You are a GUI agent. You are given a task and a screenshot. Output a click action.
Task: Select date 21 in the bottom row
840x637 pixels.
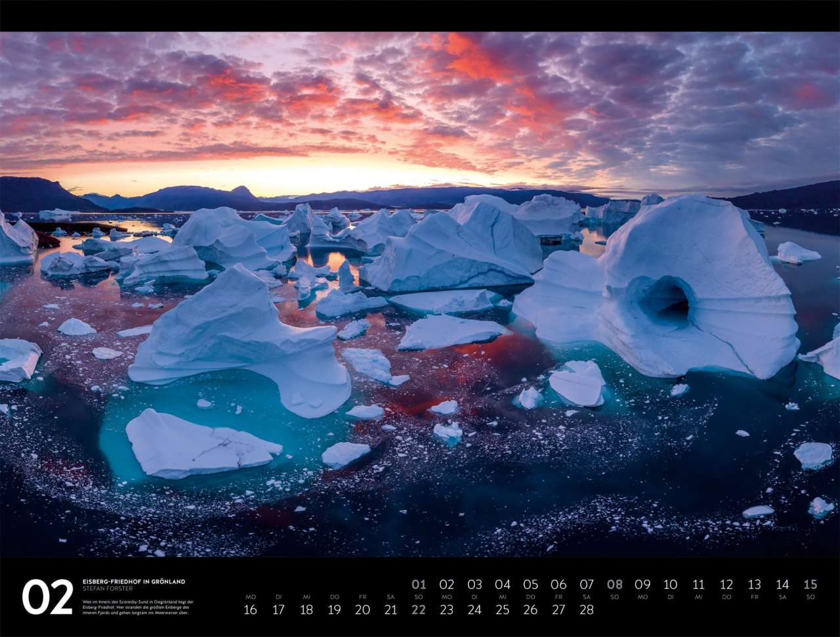pos(390,609)
